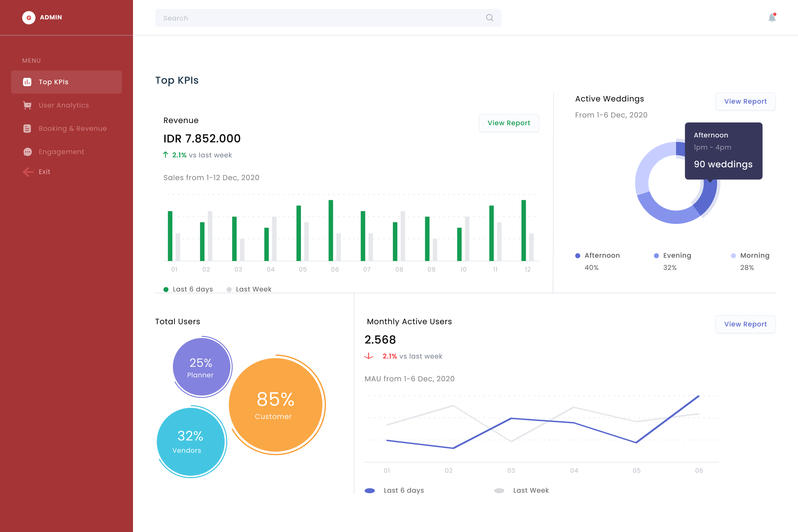Image resolution: width=798 pixels, height=532 pixels.
Task: Select the Morning legend dot
Action: [733, 256]
